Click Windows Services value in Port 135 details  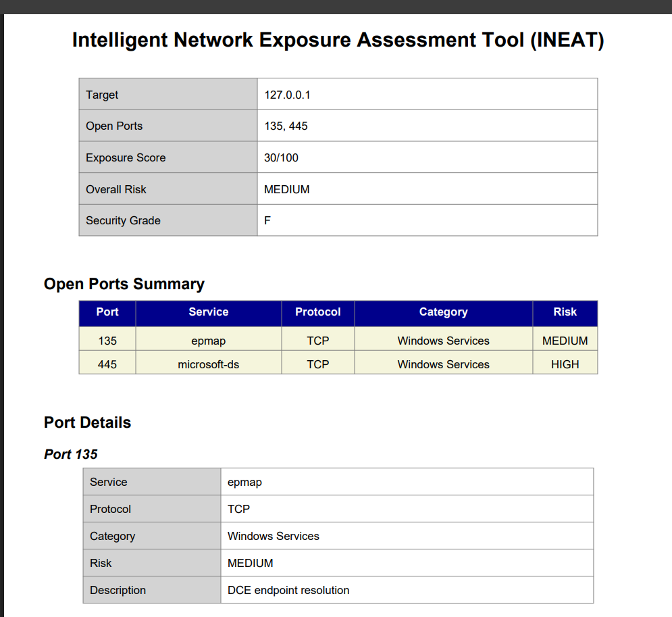tap(274, 536)
